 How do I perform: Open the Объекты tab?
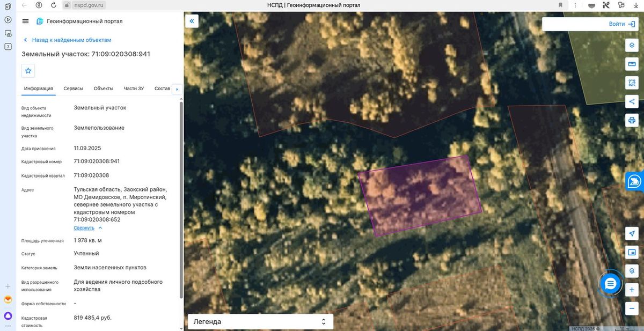tap(103, 89)
